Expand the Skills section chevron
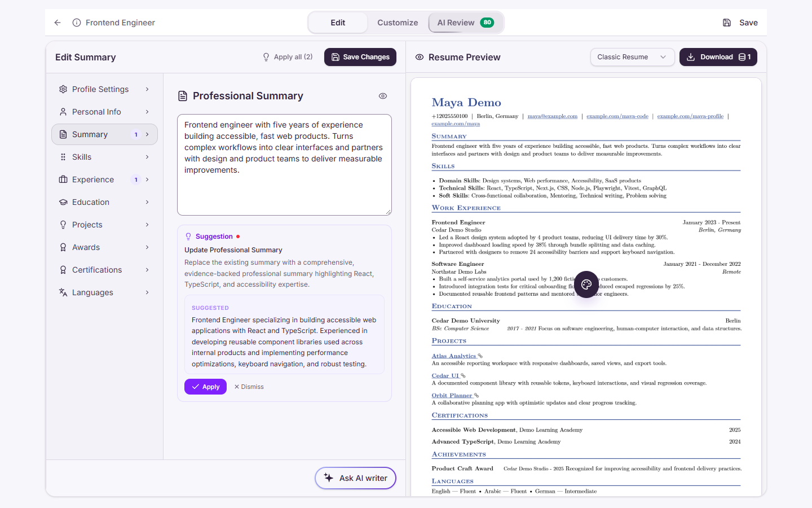Image resolution: width=812 pixels, height=508 pixels. pyautogui.click(x=147, y=157)
